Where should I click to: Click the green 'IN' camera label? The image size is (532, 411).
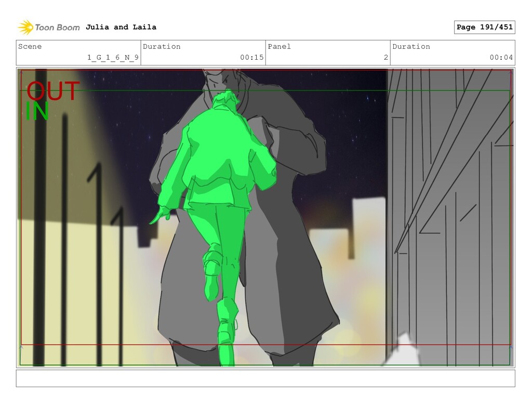(x=37, y=111)
